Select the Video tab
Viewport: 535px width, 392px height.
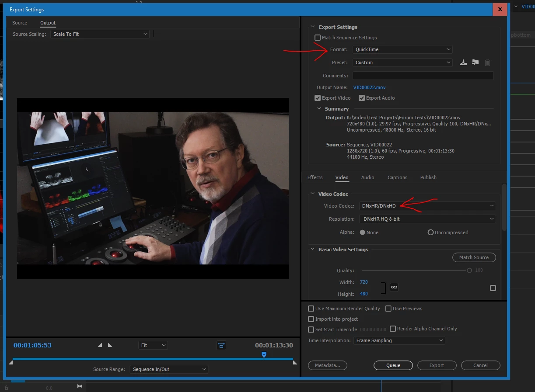point(342,177)
